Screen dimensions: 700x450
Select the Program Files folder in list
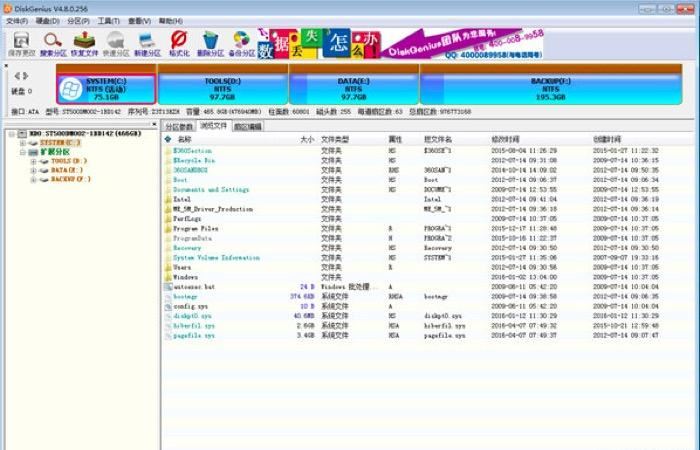195,229
